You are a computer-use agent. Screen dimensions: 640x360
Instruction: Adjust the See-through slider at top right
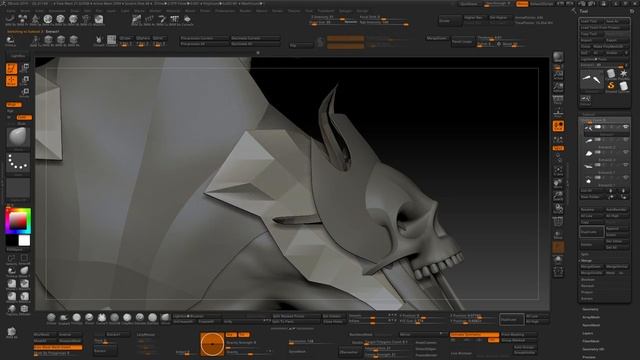498,4
